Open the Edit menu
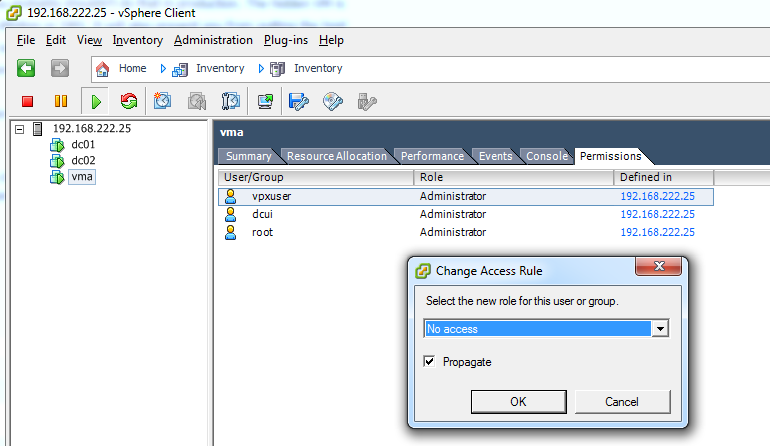The image size is (770, 446). (55, 40)
